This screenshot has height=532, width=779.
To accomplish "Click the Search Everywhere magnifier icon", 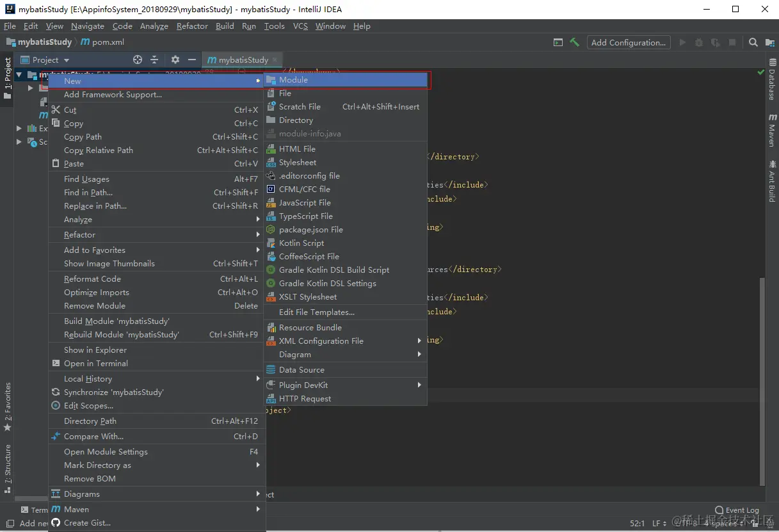I will point(753,42).
